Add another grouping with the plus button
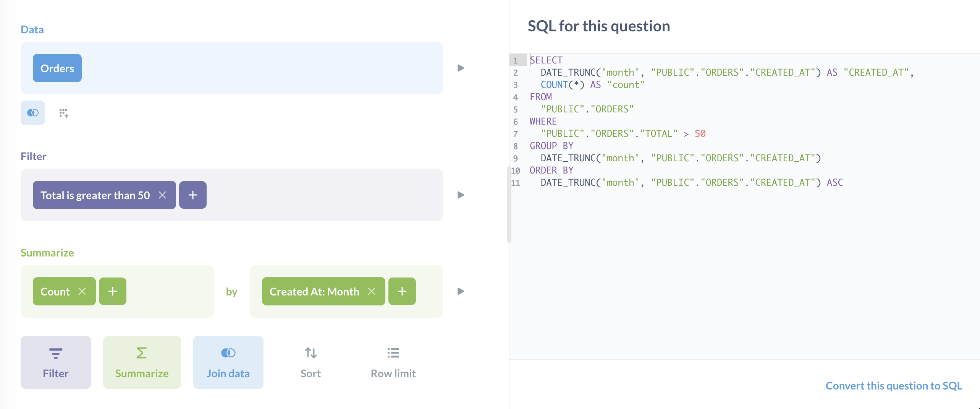Image resolution: width=980 pixels, height=409 pixels. 402,291
